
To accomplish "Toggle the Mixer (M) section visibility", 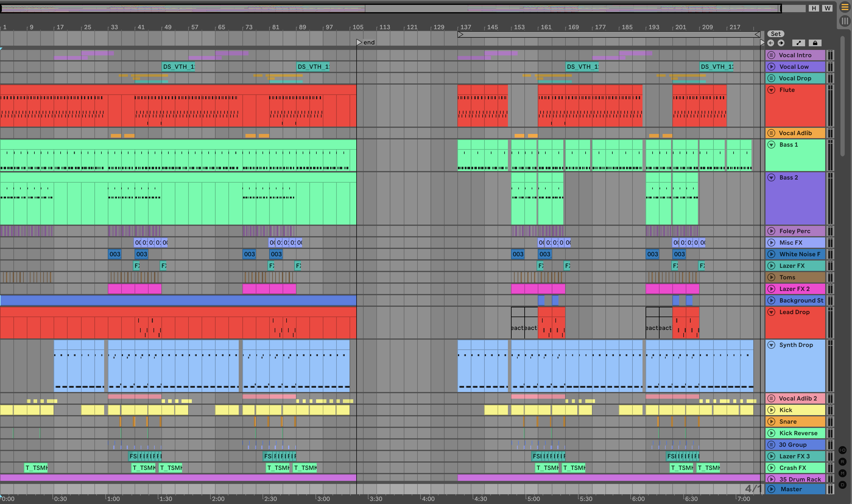I will (843, 473).
